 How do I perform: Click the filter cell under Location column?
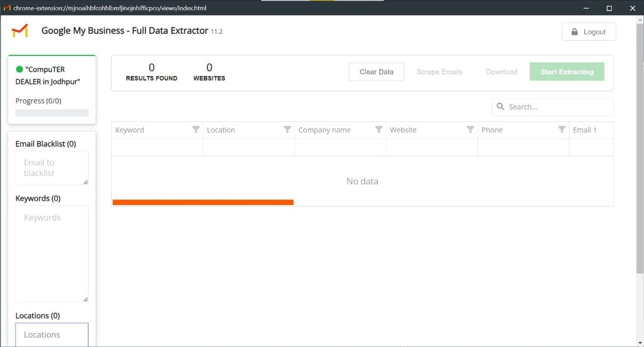click(249, 147)
